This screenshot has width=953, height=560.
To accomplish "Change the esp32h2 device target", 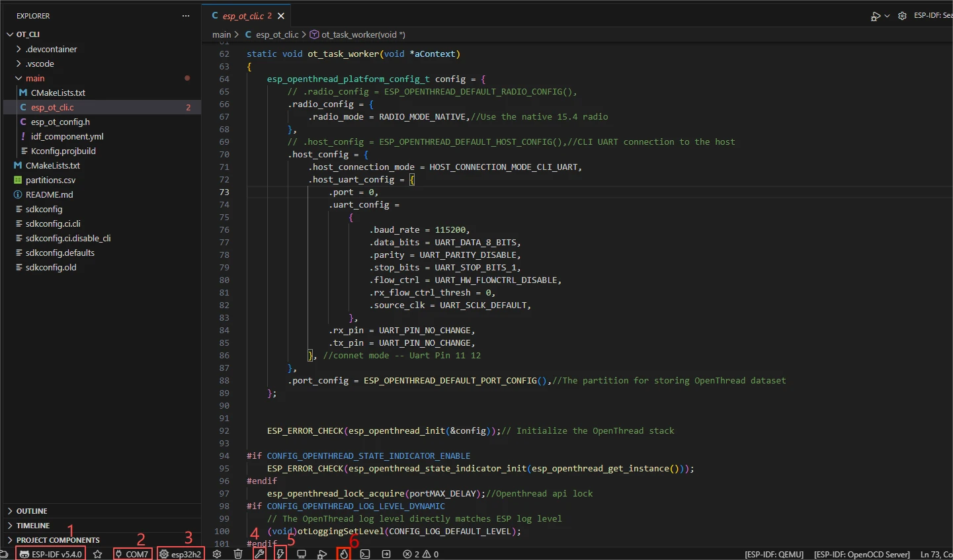I will 181,554.
